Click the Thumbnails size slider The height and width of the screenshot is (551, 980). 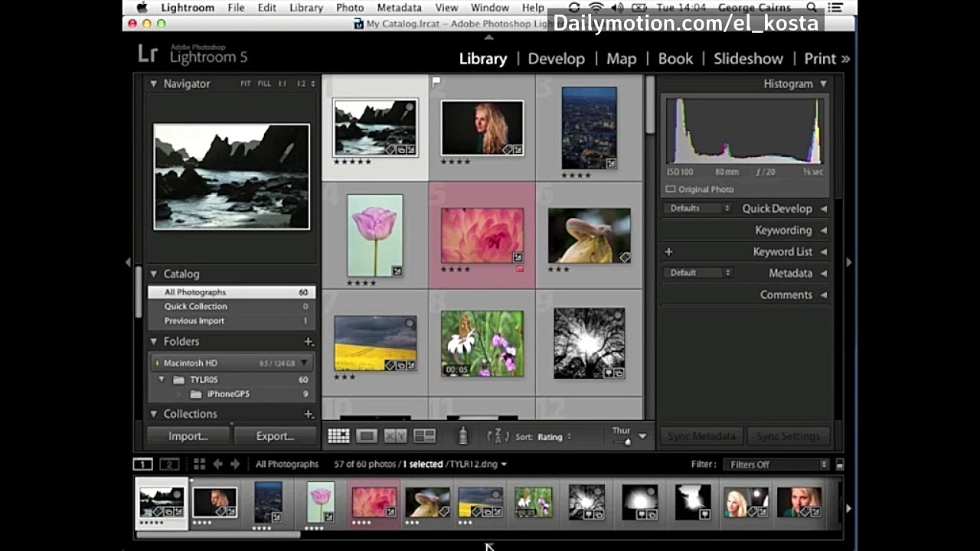click(x=622, y=442)
